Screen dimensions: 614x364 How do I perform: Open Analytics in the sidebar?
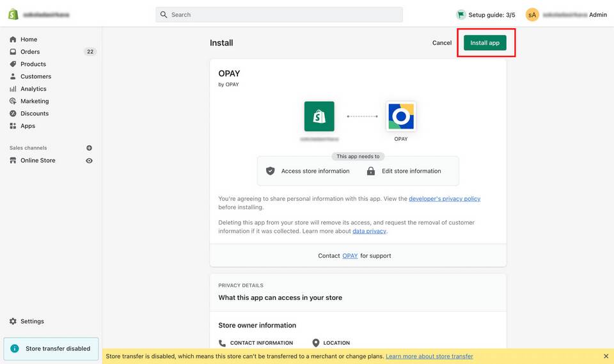(33, 88)
